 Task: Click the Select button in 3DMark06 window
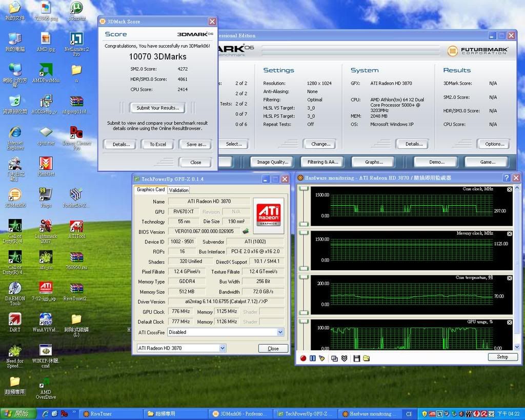(x=234, y=144)
